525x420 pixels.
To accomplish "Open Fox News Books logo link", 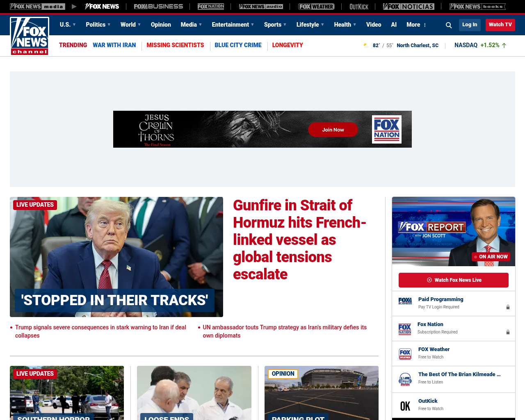I will pyautogui.click(x=477, y=7).
